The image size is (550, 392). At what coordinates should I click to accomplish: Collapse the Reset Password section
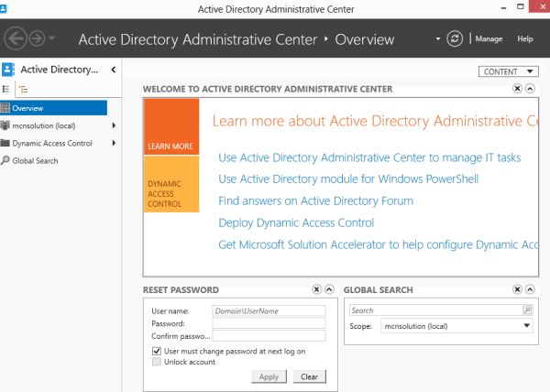tap(329, 289)
